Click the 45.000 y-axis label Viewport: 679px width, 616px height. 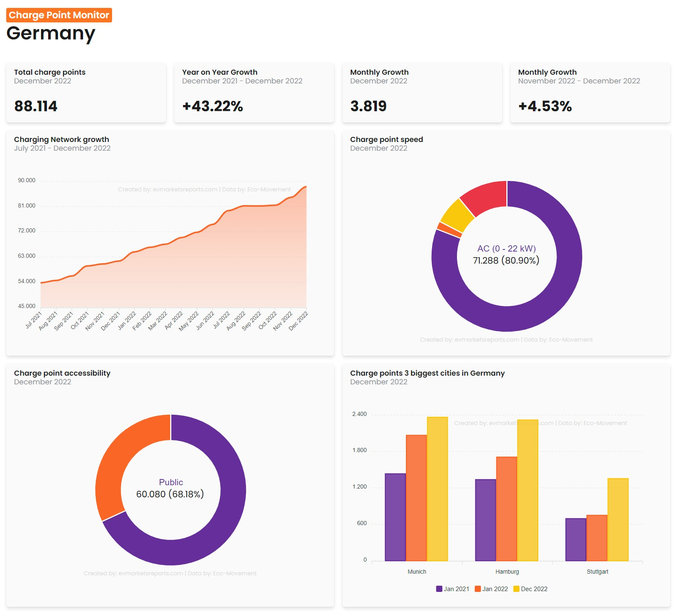pyautogui.click(x=27, y=306)
